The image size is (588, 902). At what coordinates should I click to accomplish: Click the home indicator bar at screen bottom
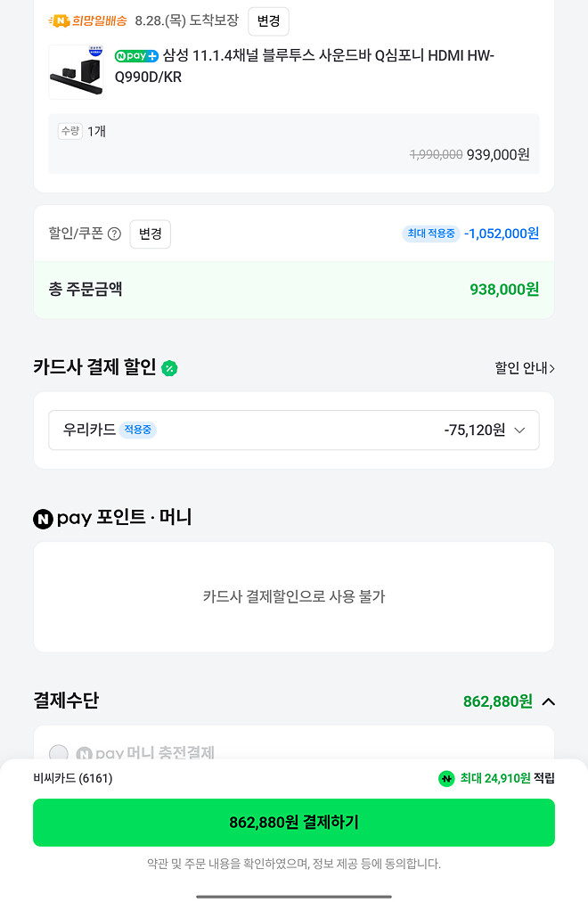[294, 895]
